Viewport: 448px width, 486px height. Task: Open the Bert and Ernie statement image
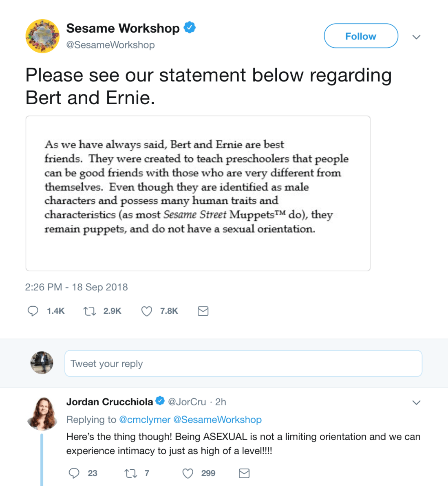click(198, 193)
